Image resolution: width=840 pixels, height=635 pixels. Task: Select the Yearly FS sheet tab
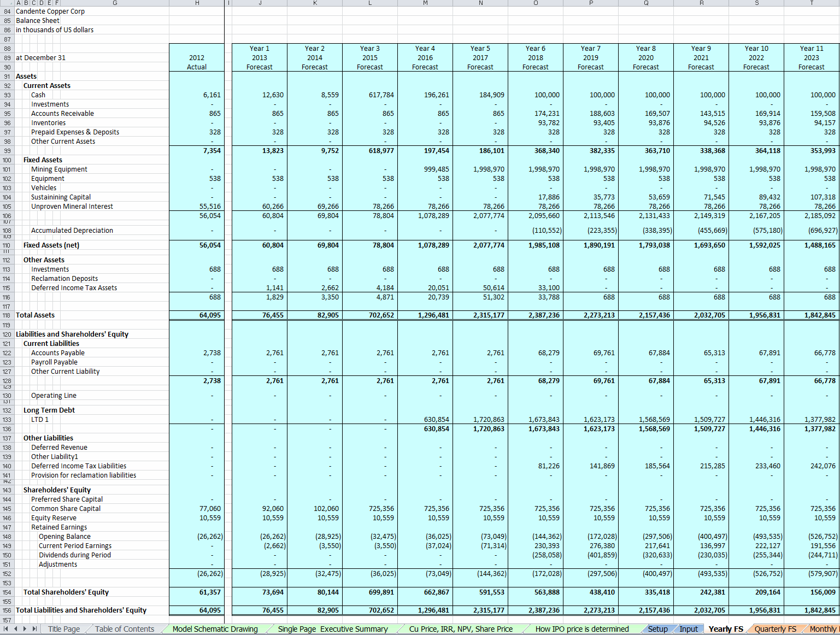726,629
